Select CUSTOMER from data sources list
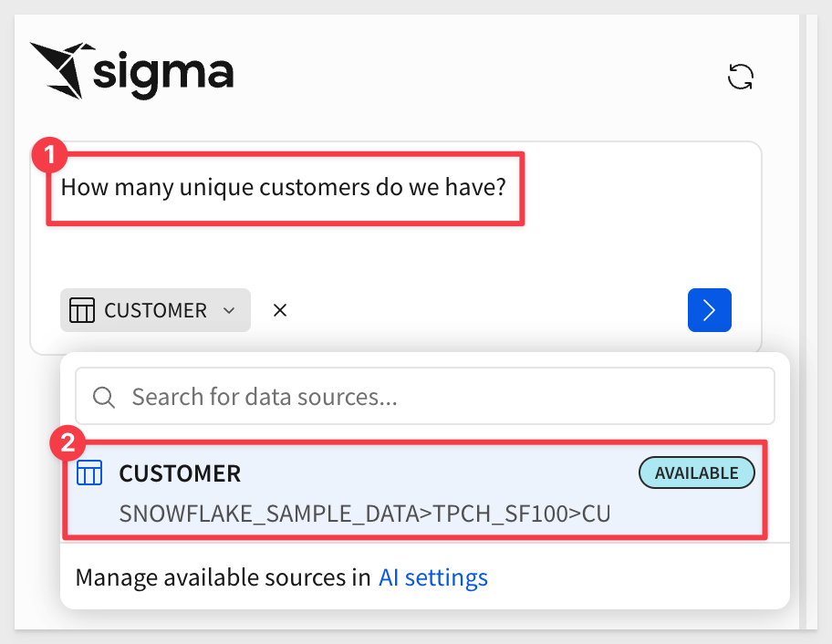Image resolution: width=832 pixels, height=644 pixels. coord(415,491)
